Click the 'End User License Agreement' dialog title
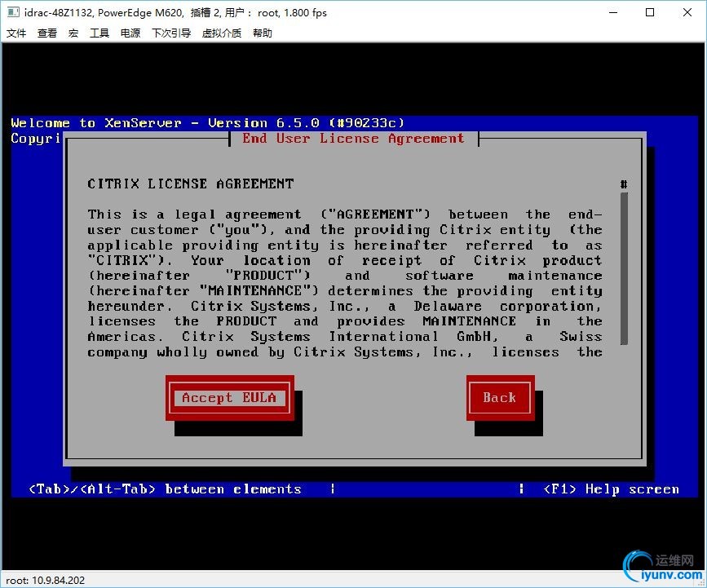Screen dimensions: 707x588 pyautogui.click(x=353, y=138)
